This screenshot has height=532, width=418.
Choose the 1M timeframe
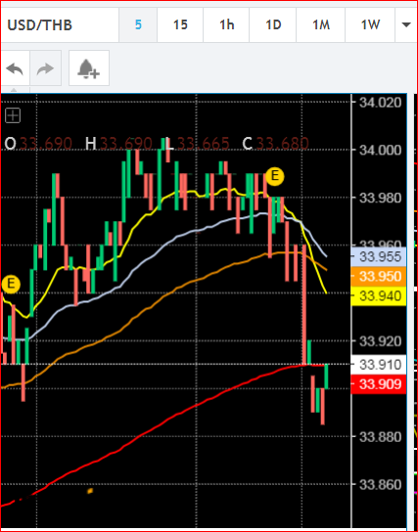pyautogui.click(x=321, y=25)
